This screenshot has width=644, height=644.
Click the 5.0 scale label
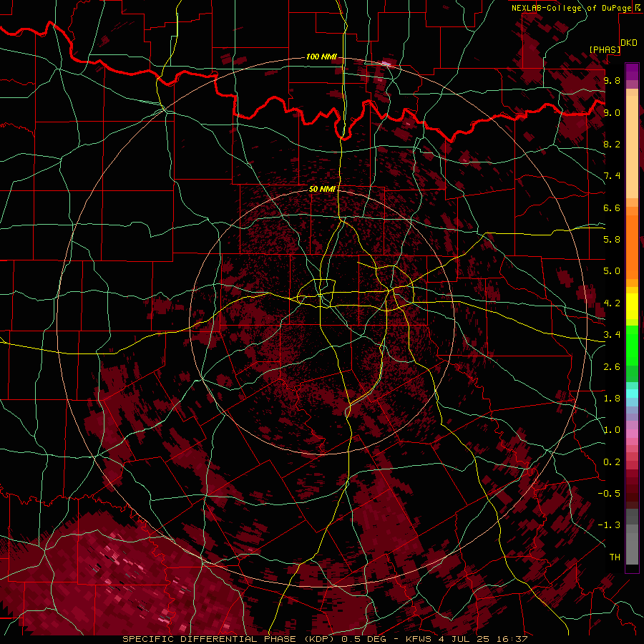[612, 271]
